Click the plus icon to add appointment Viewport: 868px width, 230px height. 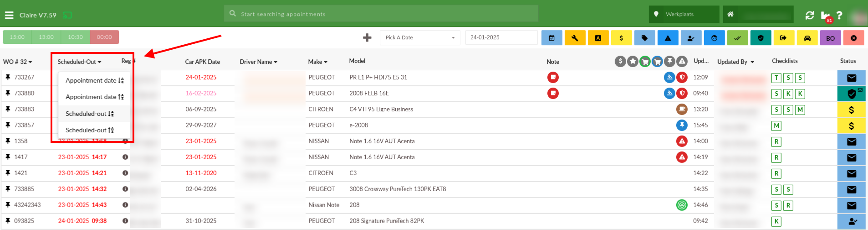point(367,37)
